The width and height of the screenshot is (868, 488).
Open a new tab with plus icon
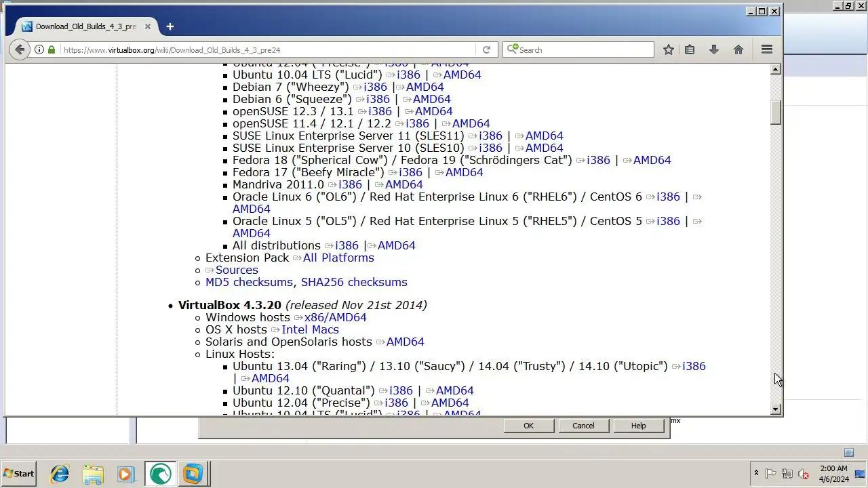point(170,26)
